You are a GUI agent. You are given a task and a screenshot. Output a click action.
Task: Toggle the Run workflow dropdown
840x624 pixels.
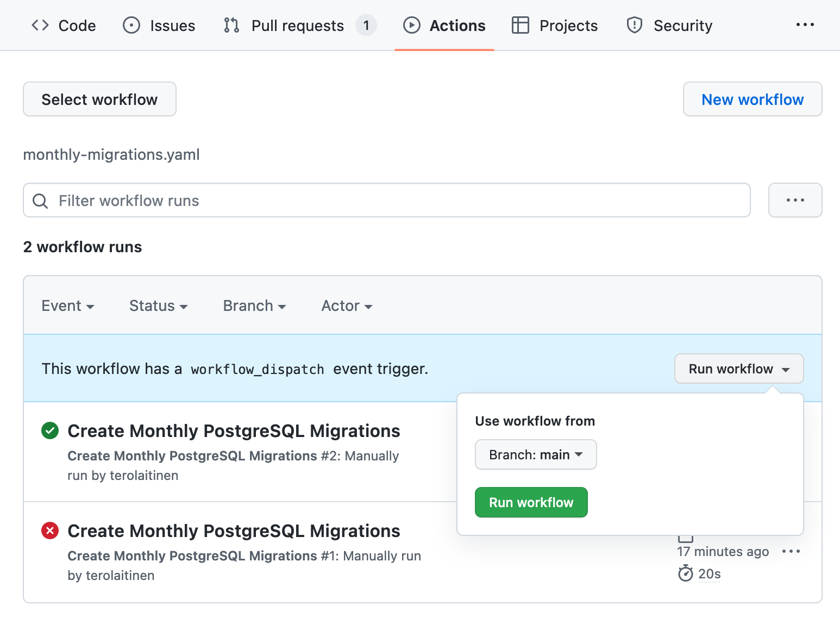[x=739, y=369]
